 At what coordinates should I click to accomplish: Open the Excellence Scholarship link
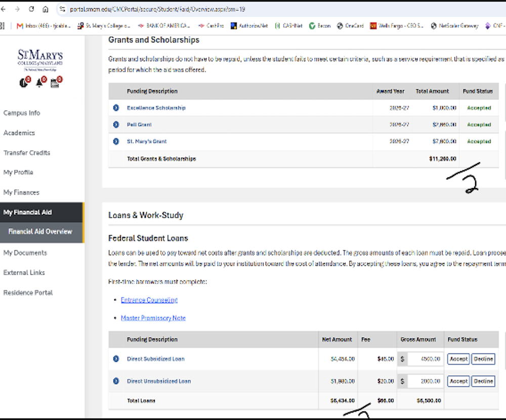point(156,108)
